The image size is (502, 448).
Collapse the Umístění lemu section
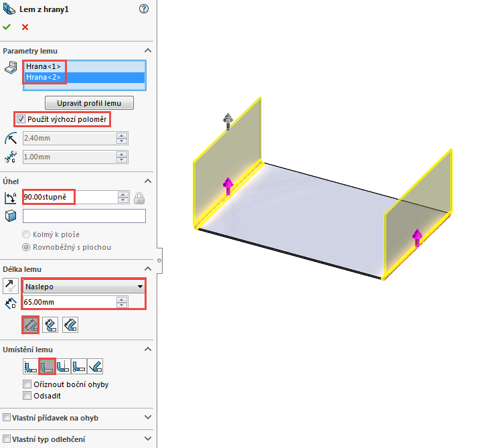click(x=148, y=350)
